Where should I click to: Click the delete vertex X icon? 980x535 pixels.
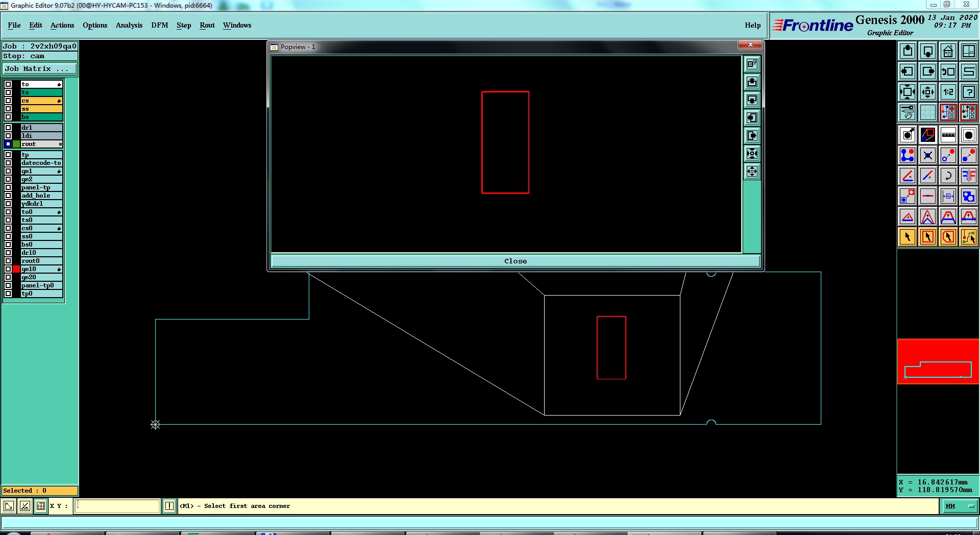[928, 155]
